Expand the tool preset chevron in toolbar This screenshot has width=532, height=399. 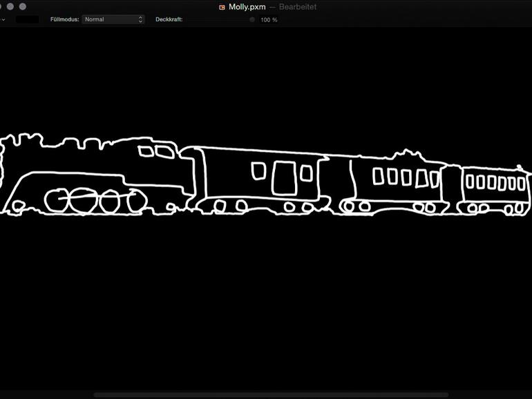coord(3,19)
